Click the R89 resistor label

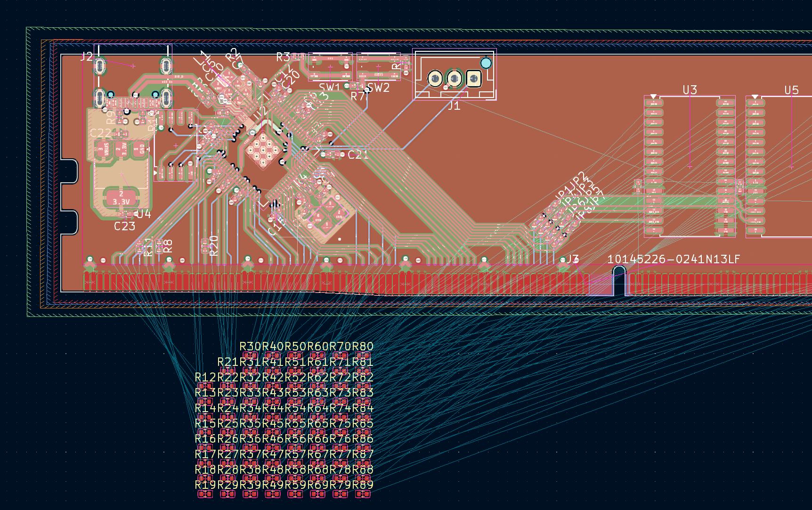[363, 485]
